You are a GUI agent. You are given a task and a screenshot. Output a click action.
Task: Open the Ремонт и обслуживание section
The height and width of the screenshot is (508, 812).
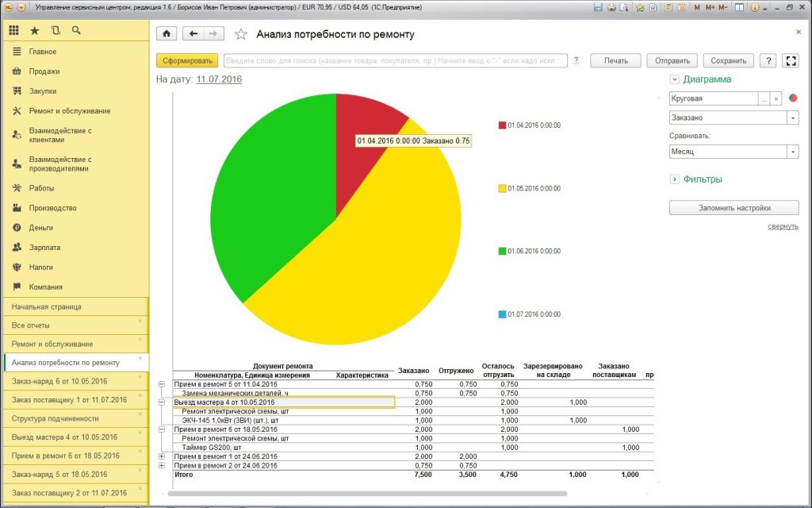click(x=70, y=111)
